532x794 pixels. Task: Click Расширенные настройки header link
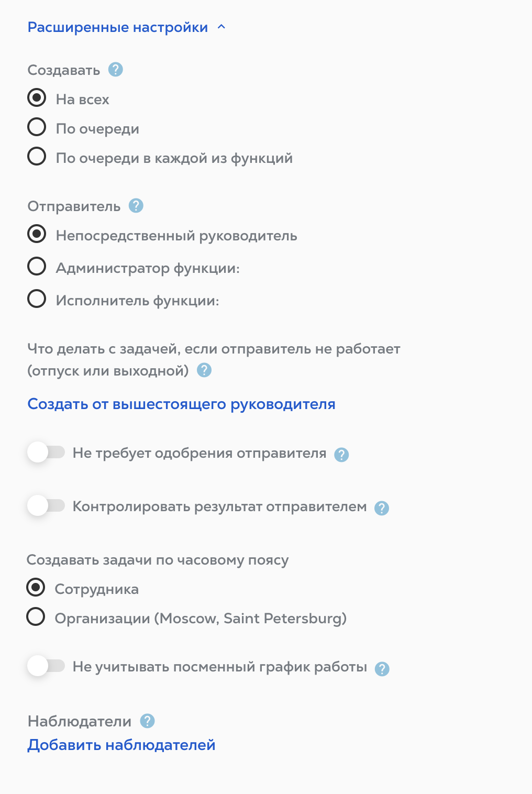(118, 27)
